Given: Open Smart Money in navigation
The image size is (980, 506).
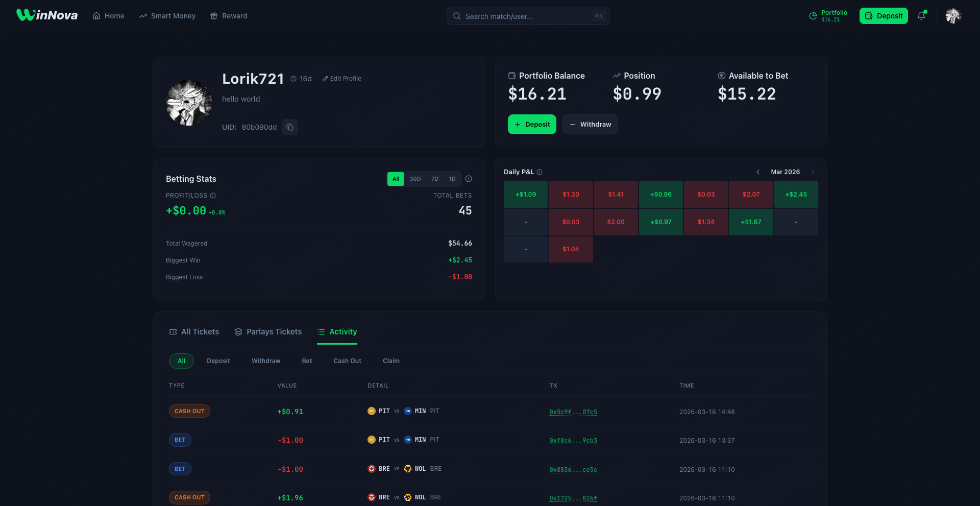Looking at the screenshot, I should (167, 16).
